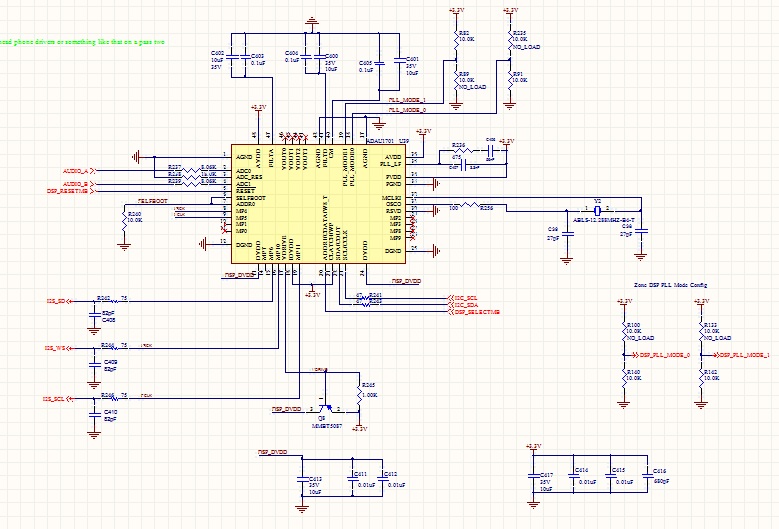Click the ADC_RES pin label on U39
The width and height of the screenshot is (779, 529).
coord(249,177)
